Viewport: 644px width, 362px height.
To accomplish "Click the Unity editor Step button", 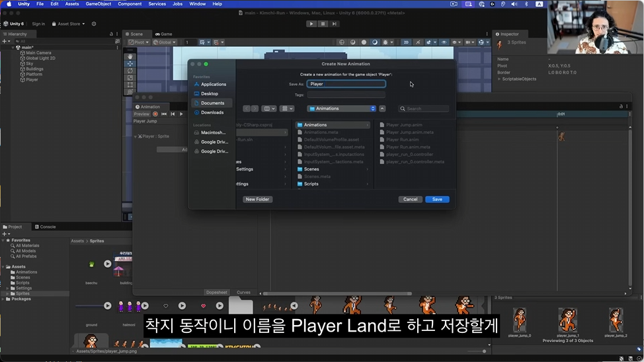I will tap(335, 24).
